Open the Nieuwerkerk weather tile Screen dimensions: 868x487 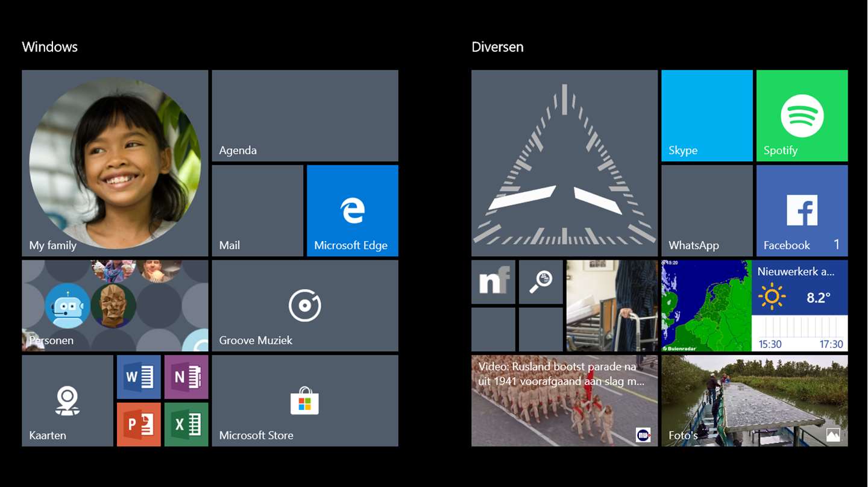pos(800,306)
